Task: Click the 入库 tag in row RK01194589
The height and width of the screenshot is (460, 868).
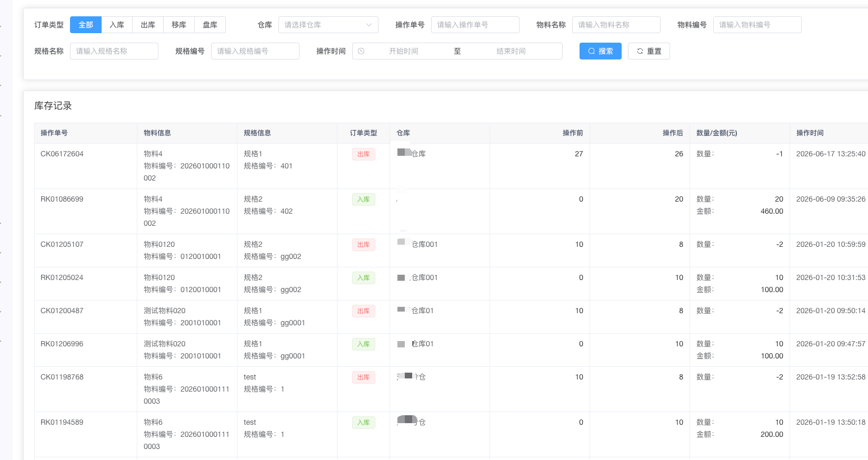Action: click(364, 423)
